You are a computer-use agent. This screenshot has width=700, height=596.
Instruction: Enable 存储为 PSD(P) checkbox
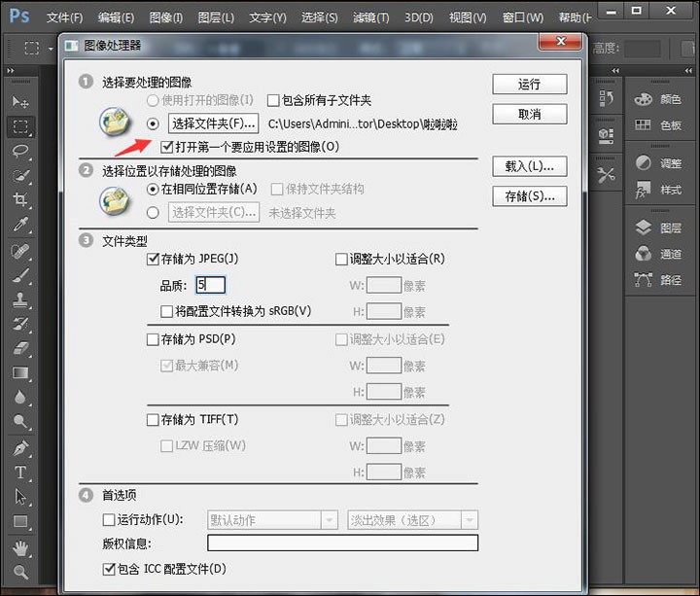[152, 339]
